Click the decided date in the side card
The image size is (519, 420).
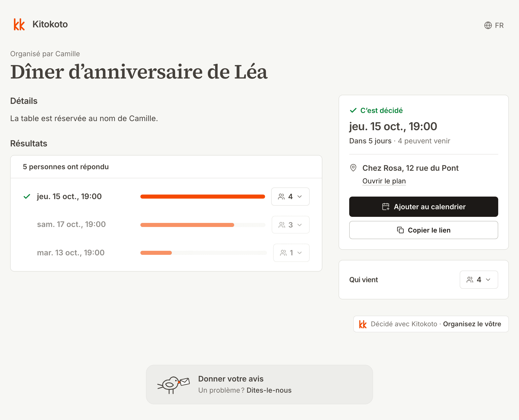pyautogui.click(x=393, y=126)
